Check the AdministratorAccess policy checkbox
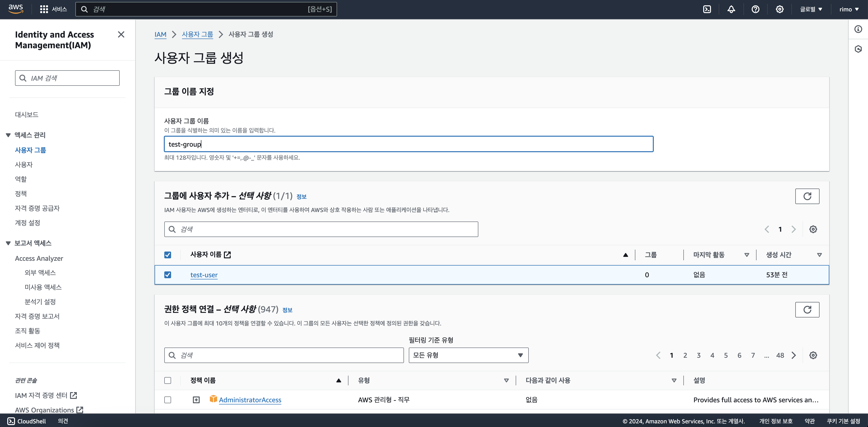Viewport: 868px width, 427px height. [167, 400]
